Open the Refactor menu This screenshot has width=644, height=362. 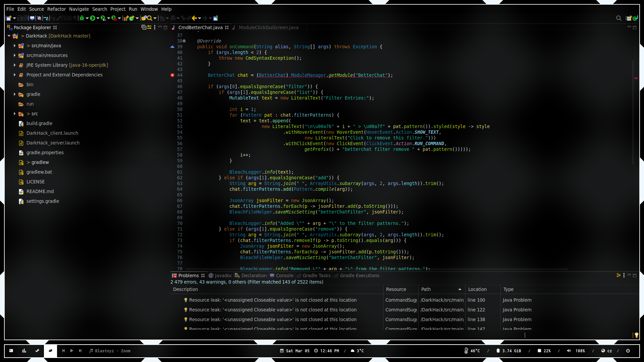pos(56,9)
